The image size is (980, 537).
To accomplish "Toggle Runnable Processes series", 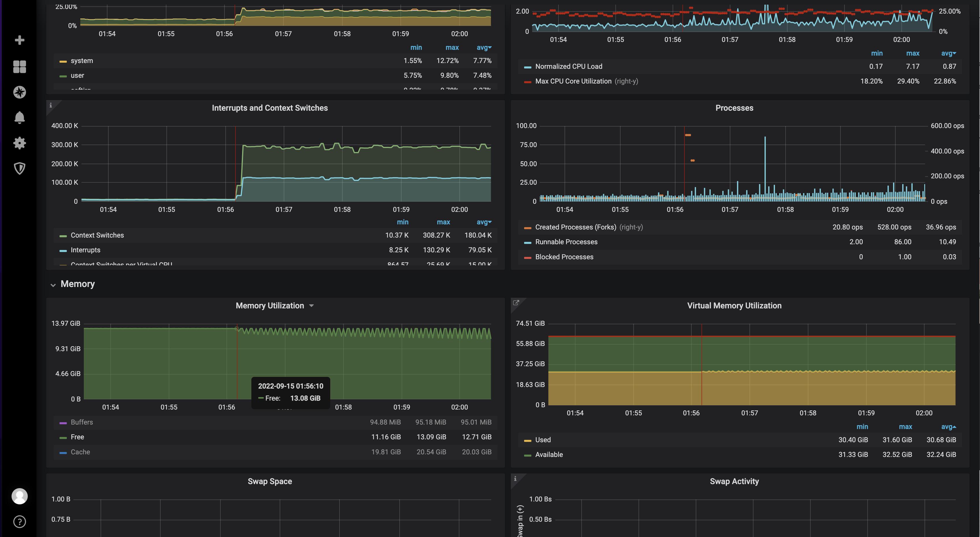I will 566,242.
